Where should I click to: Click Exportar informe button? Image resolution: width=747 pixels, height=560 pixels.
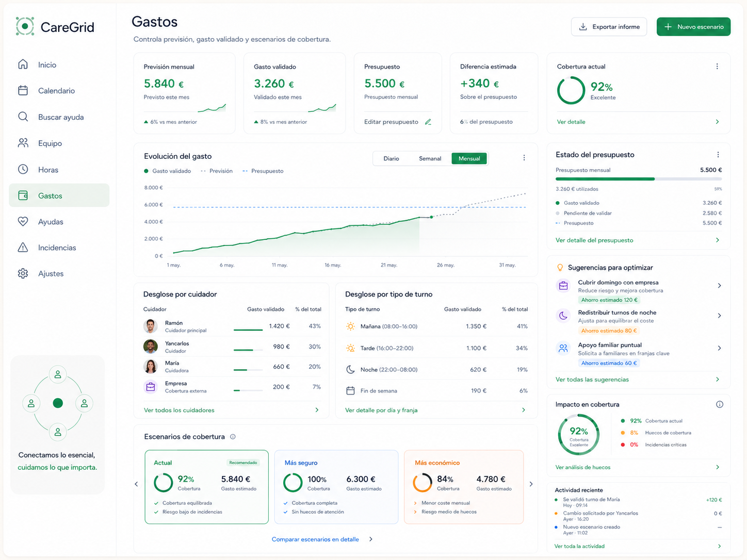[x=609, y=27]
